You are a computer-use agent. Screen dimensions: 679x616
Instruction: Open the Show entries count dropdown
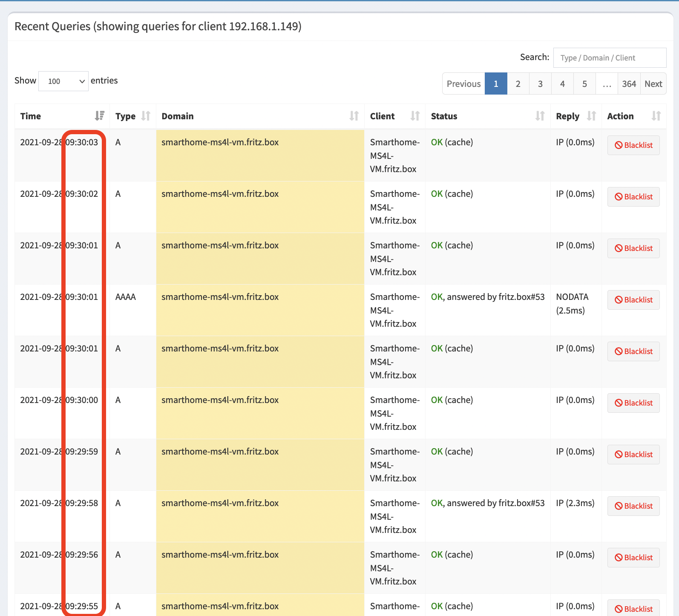(x=63, y=81)
